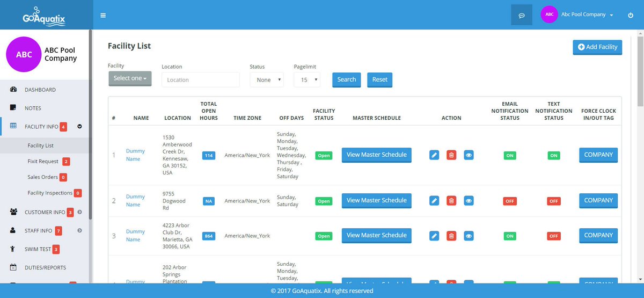
Task: Edit the 9755 Dogwood Rd facility
Action: pyautogui.click(x=434, y=201)
